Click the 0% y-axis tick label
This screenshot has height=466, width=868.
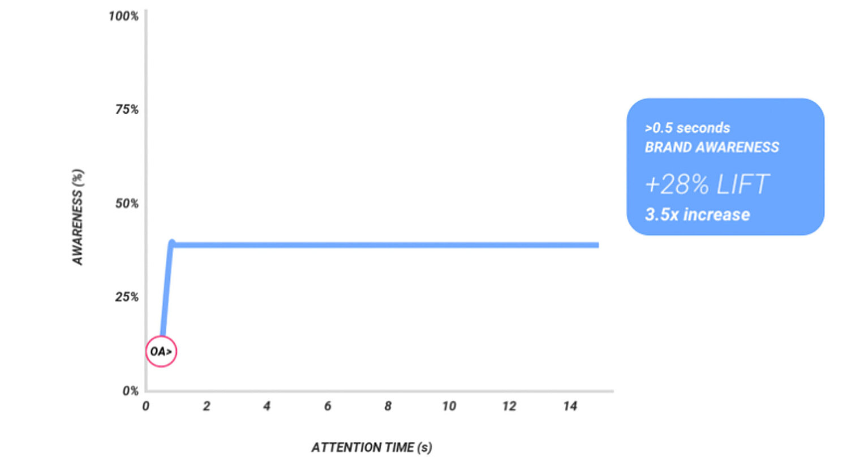[130, 391]
